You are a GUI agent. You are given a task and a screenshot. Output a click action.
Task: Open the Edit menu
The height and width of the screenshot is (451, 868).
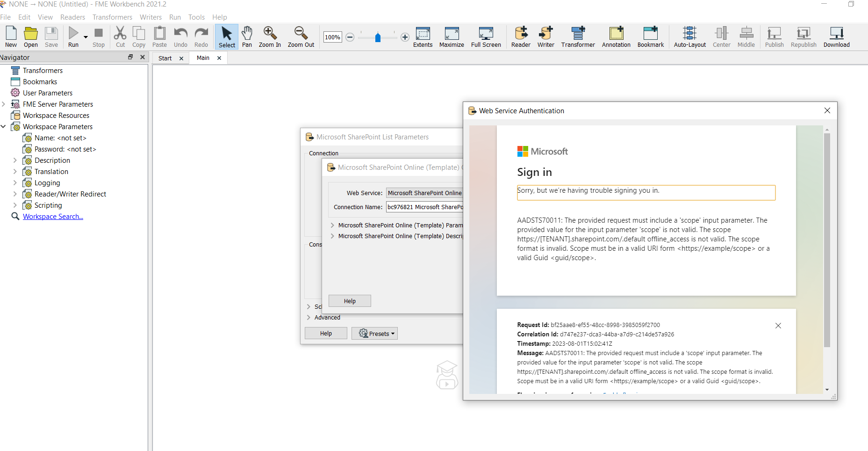click(24, 17)
